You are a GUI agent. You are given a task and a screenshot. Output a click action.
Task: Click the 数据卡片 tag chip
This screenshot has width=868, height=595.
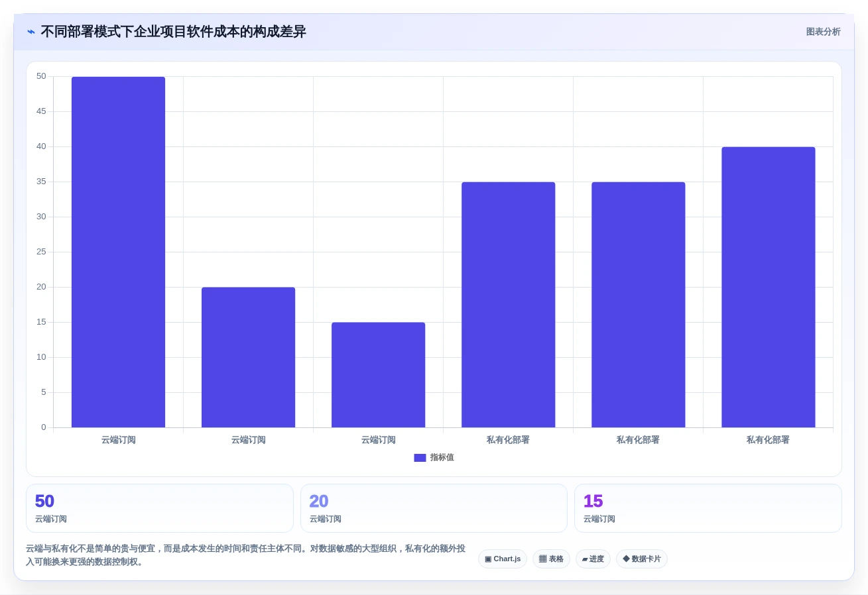[642, 559]
